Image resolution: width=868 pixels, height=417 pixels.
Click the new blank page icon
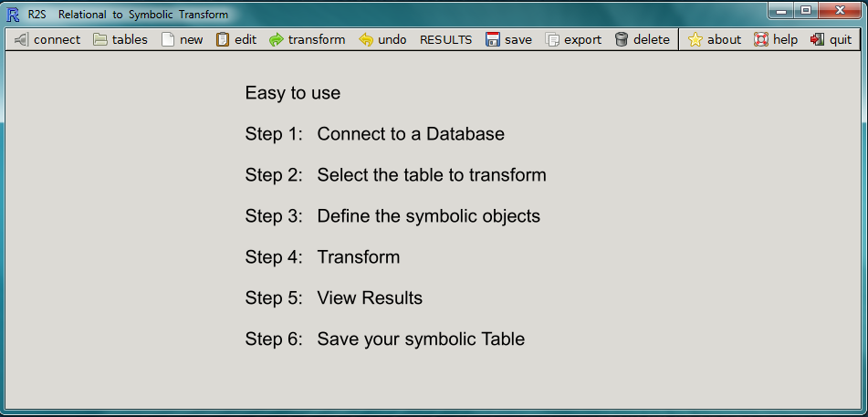[168, 39]
